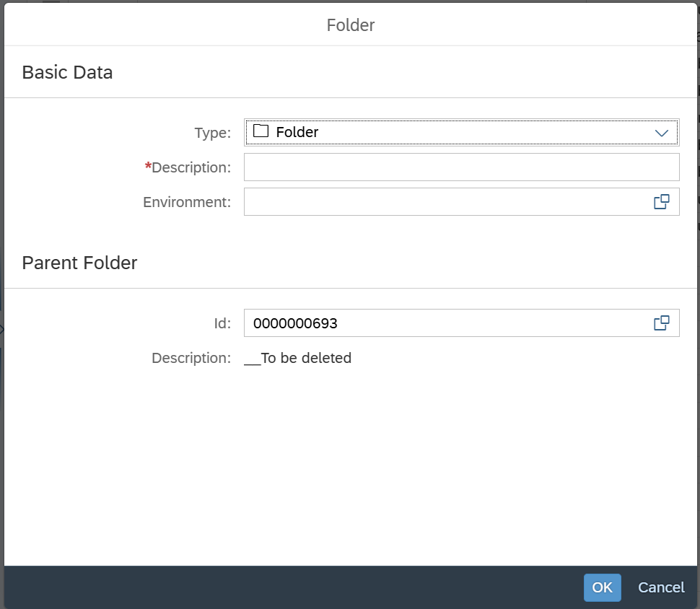Open value help for the Environment field

[x=661, y=202]
